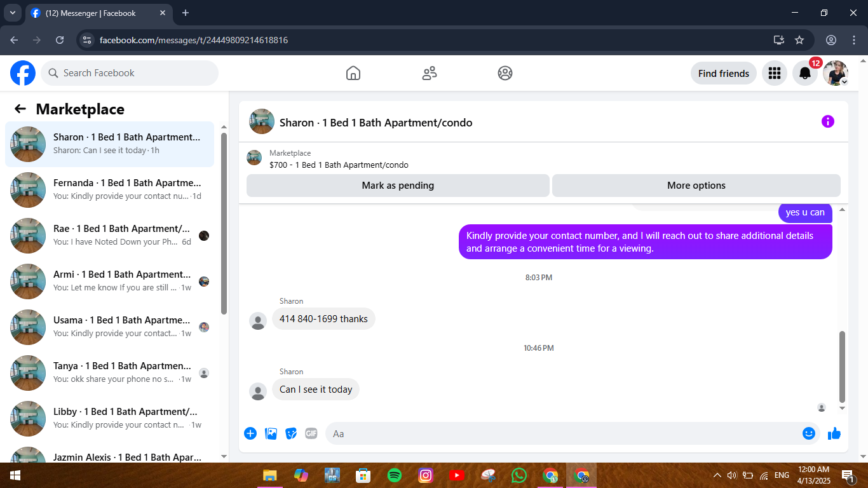
Task: Open Usama's chat thread
Action: [109, 327]
